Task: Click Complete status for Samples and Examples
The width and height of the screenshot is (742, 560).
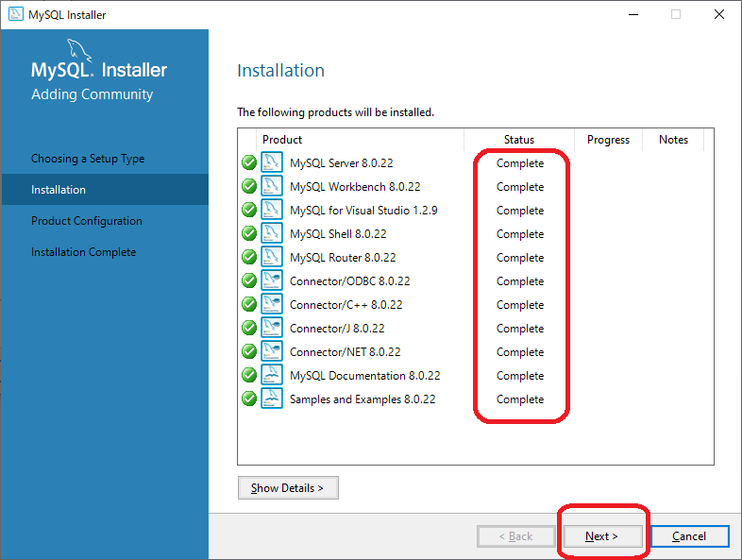Action: click(520, 400)
